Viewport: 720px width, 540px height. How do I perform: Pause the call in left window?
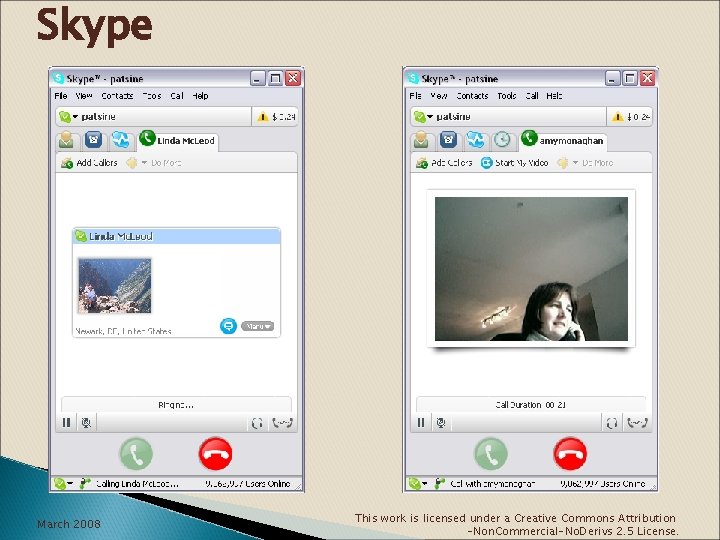pyautogui.click(x=67, y=422)
